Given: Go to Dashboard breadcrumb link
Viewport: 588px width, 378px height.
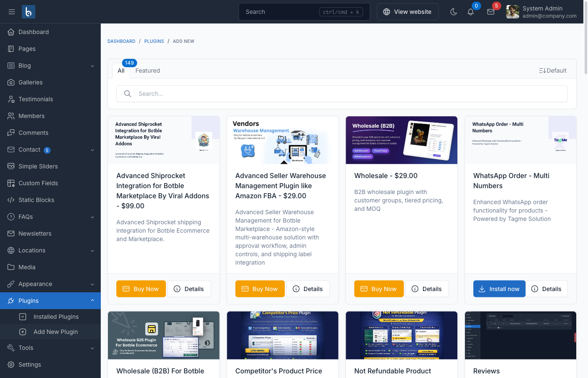Looking at the screenshot, I should tap(121, 41).
